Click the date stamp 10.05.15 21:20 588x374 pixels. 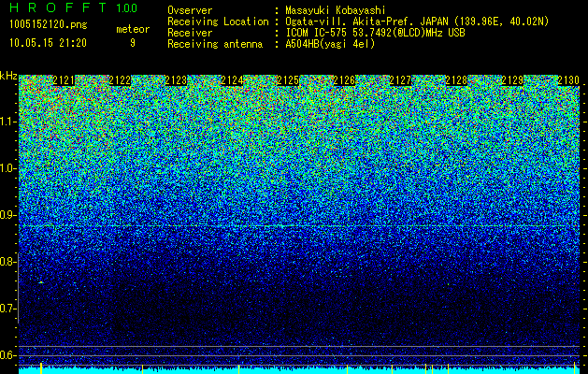pos(48,43)
